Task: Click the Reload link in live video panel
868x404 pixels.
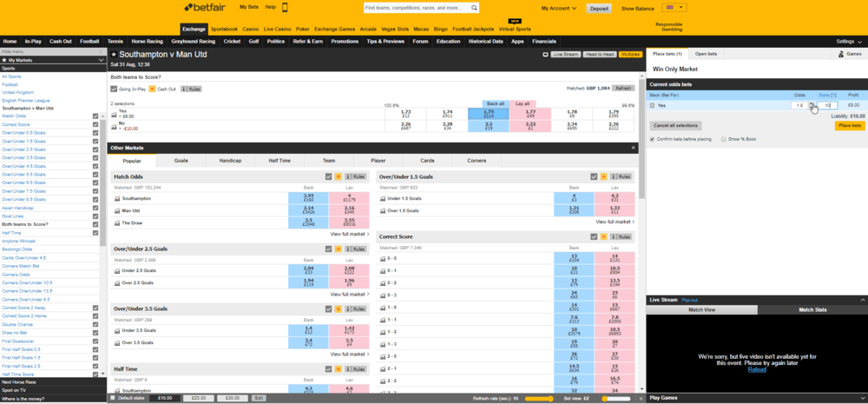Action: point(757,369)
